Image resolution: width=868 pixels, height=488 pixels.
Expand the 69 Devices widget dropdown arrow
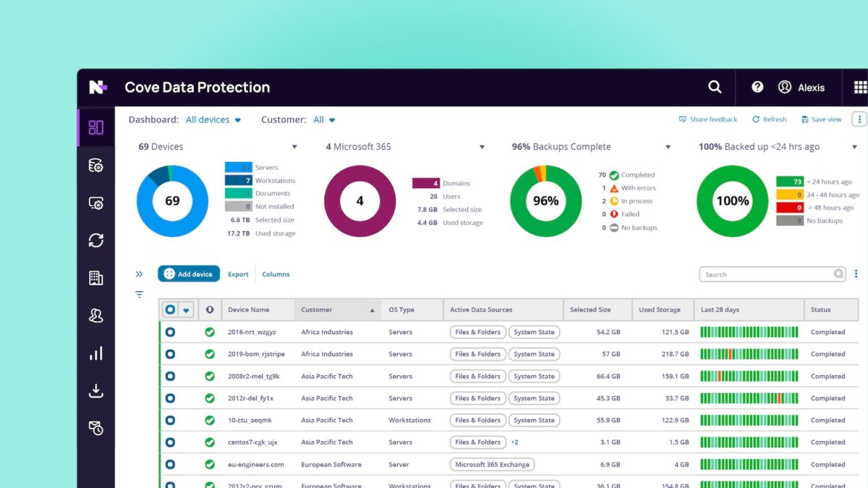click(x=295, y=147)
